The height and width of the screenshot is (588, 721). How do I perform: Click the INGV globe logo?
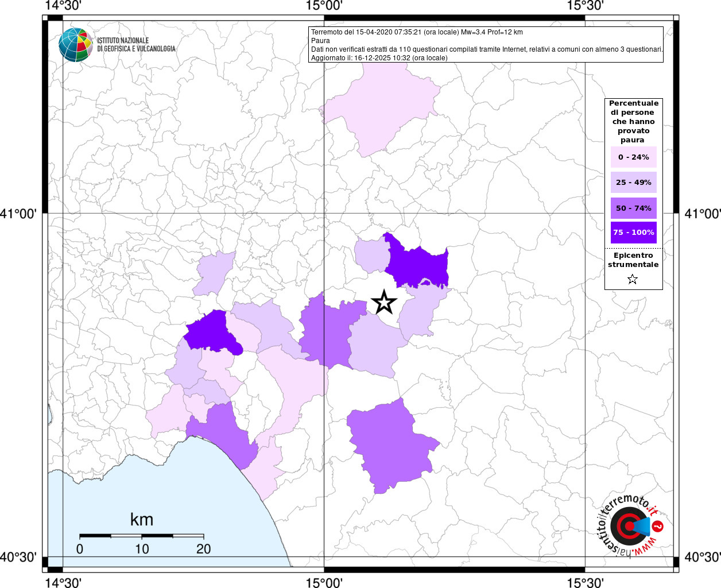[x=75, y=45]
